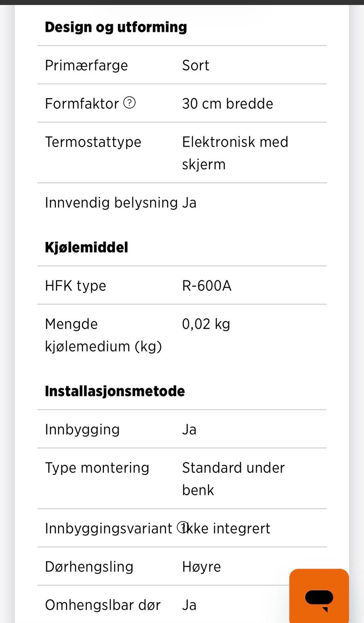Click the Standard under benk value
This screenshot has height=623, width=364.
(233, 479)
